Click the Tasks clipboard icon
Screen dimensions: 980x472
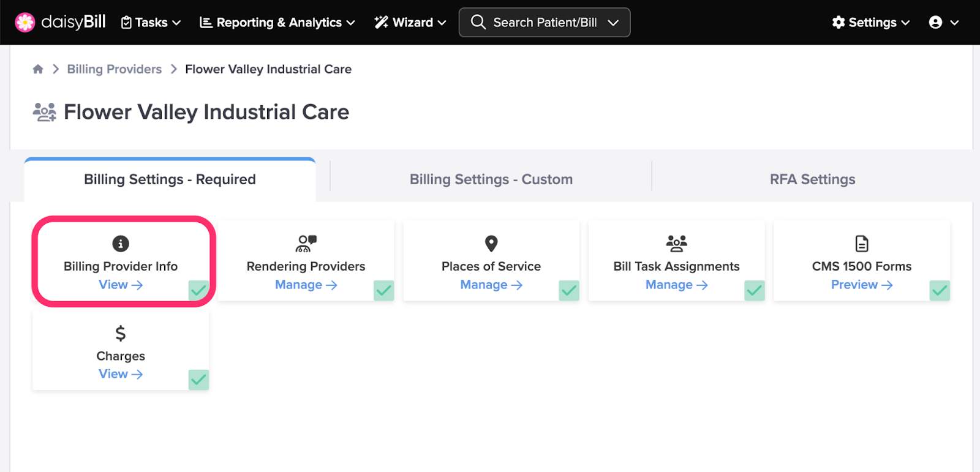tap(126, 23)
